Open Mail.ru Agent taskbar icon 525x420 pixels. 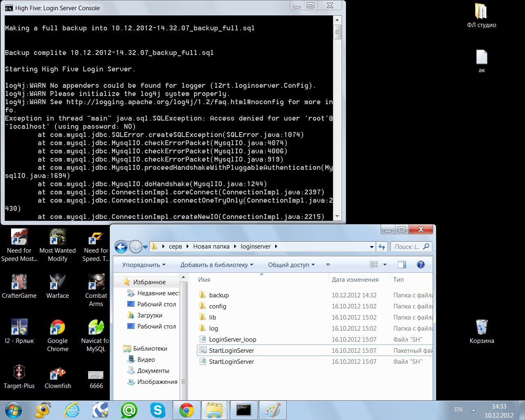[129, 410]
